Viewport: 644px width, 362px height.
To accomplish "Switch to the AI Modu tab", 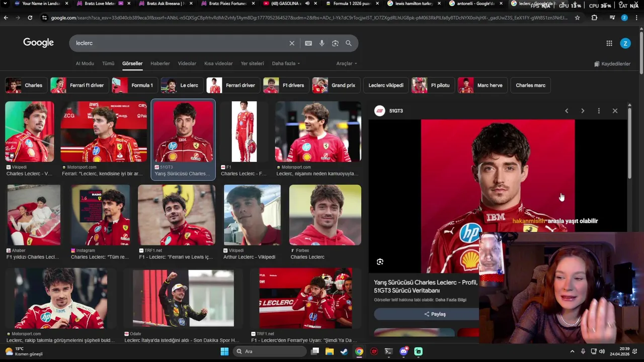I will tap(85, 63).
